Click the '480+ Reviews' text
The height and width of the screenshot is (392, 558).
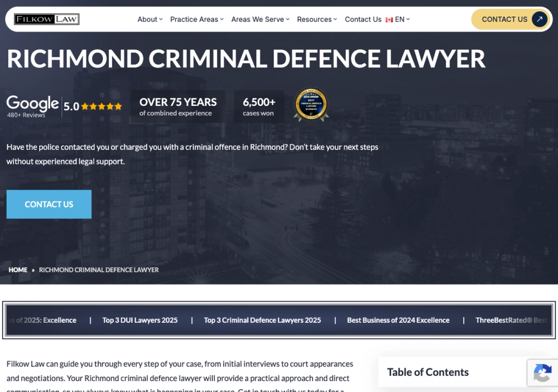tap(26, 115)
